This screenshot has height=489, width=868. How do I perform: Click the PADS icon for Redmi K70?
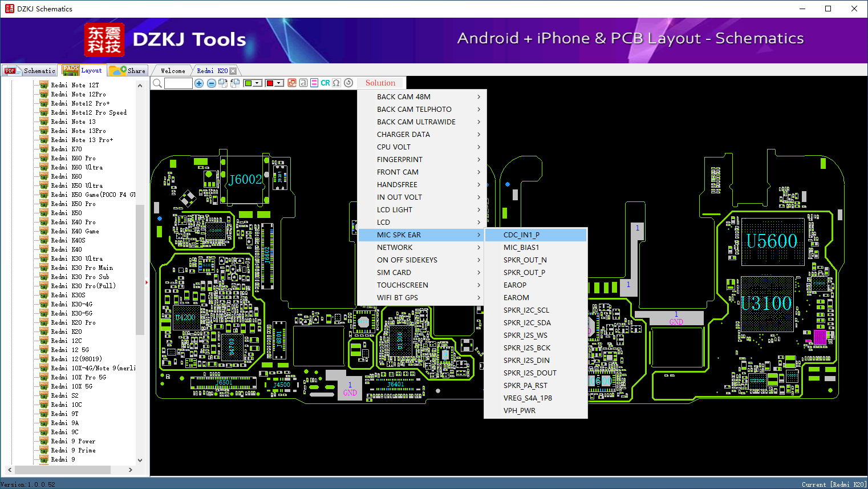pyautogui.click(x=44, y=149)
